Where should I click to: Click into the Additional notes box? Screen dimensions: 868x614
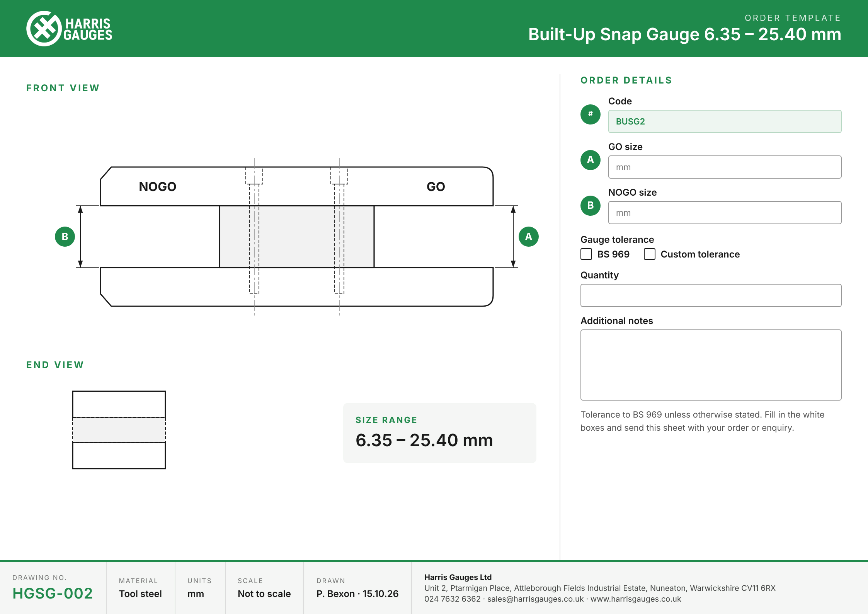(x=711, y=365)
